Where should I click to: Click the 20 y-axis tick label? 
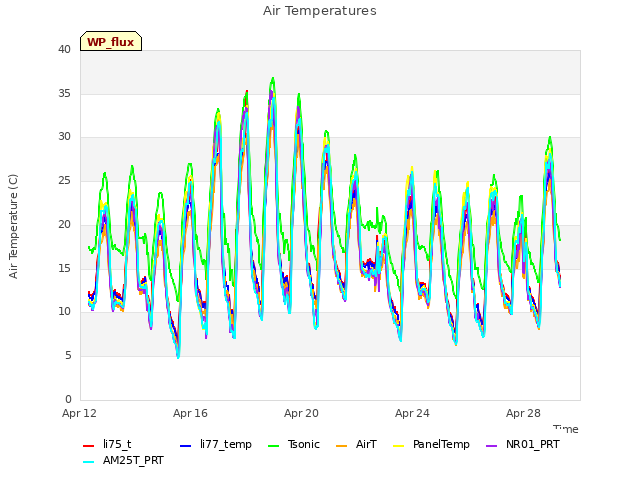click(64, 224)
